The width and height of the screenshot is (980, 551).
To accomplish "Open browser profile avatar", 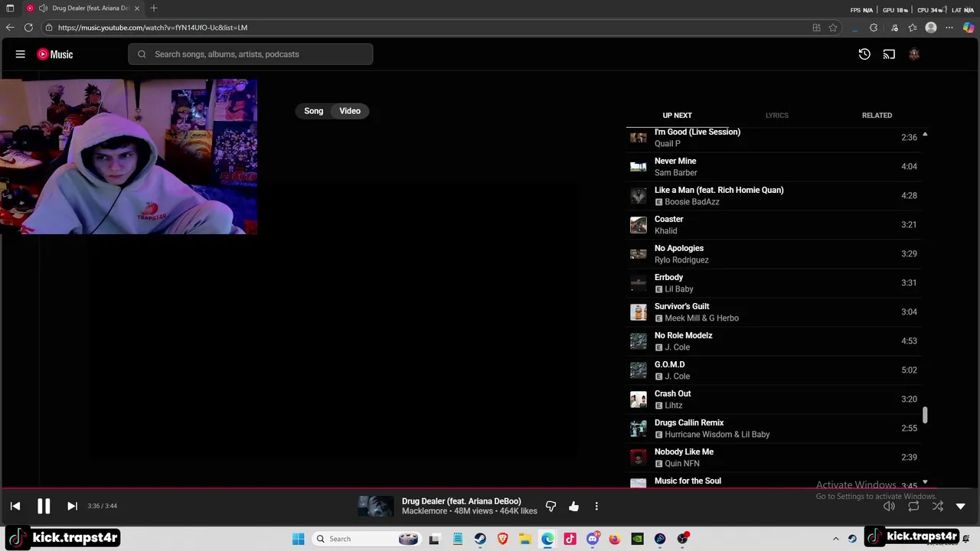I will click(931, 28).
